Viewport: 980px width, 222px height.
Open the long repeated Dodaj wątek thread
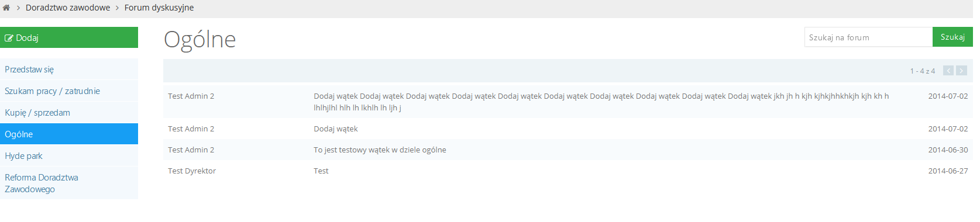point(601,102)
